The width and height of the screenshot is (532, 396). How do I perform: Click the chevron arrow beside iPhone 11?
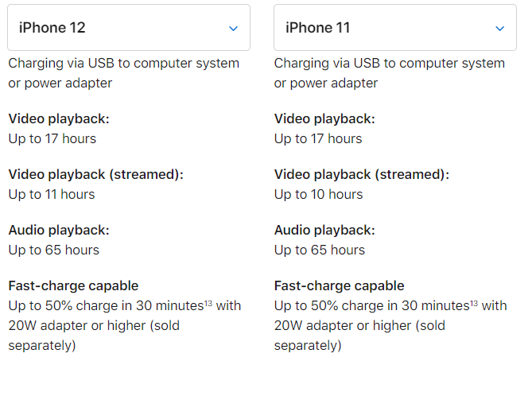click(499, 28)
